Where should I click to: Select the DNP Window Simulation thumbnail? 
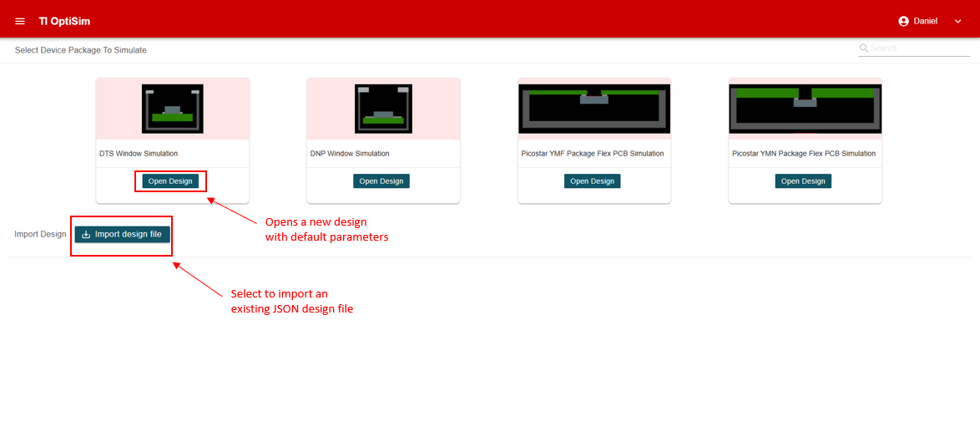click(x=384, y=109)
